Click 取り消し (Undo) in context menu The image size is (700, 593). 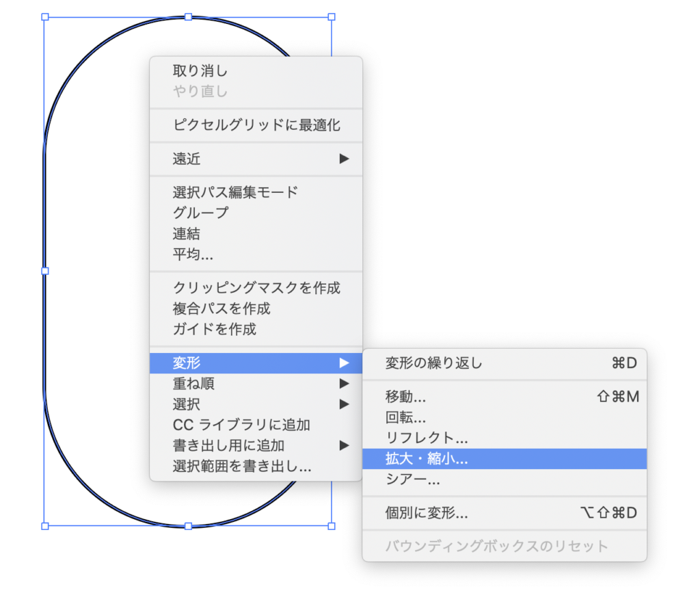tap(200, 70)
